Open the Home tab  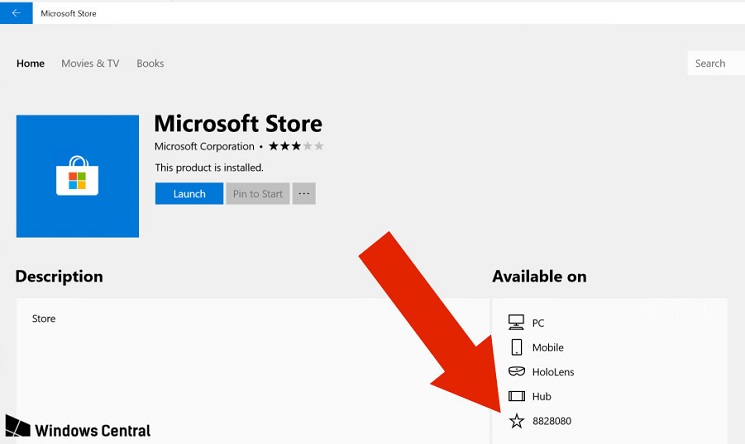(x=30, y=63)
